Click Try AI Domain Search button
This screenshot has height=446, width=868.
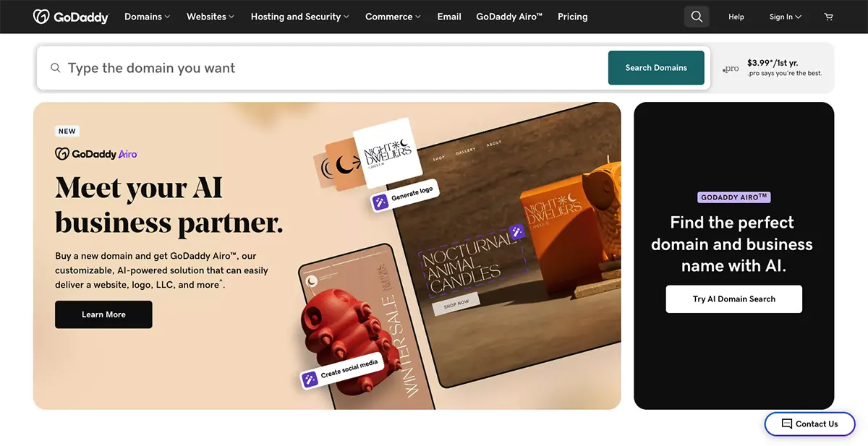(x=734, y=299)
